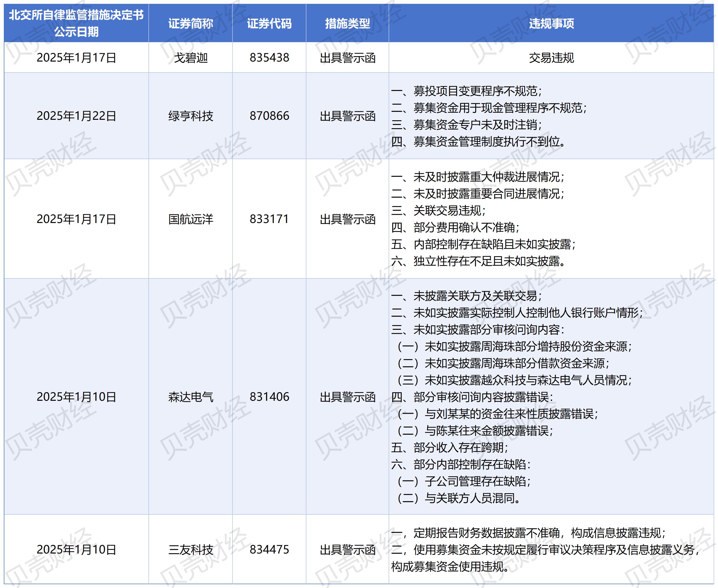Viewport: 718px width, 588px height.
Task: Click the line 一、未披露关联方及关联交易
Action: 467,296
